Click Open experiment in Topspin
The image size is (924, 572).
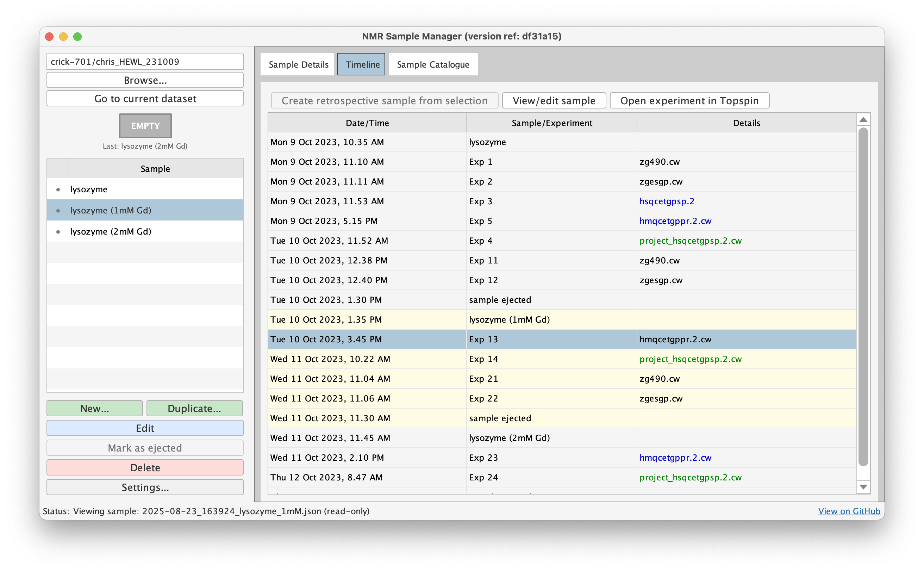pyautogui.click(x=689, y=100)
